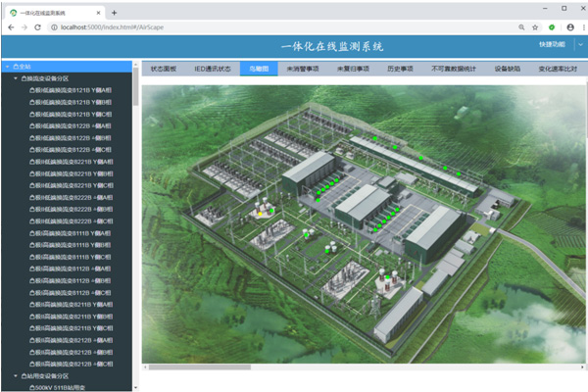This screenshot has width=588, height=392.
Task: Click the 快捷功能 button in header
Action: tap(552, 45)
